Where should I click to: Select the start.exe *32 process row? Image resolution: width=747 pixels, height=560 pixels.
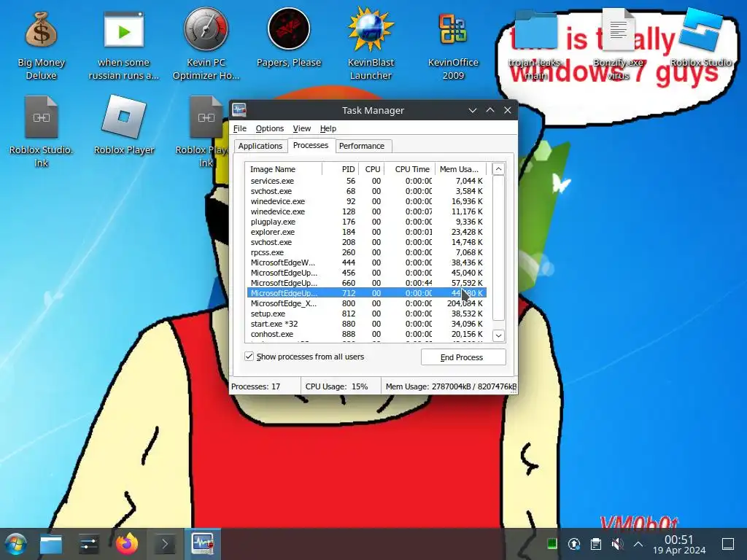(x=366, y=324)
